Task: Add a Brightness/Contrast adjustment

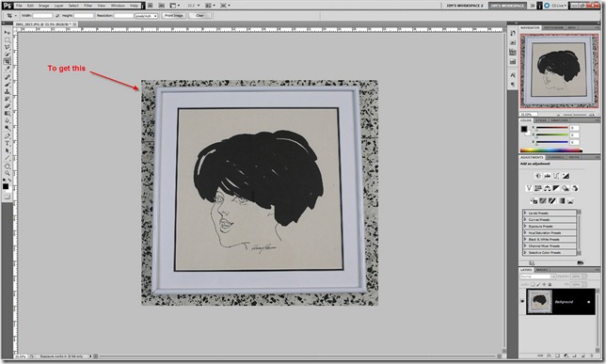Action: click(x=538, y=176)
